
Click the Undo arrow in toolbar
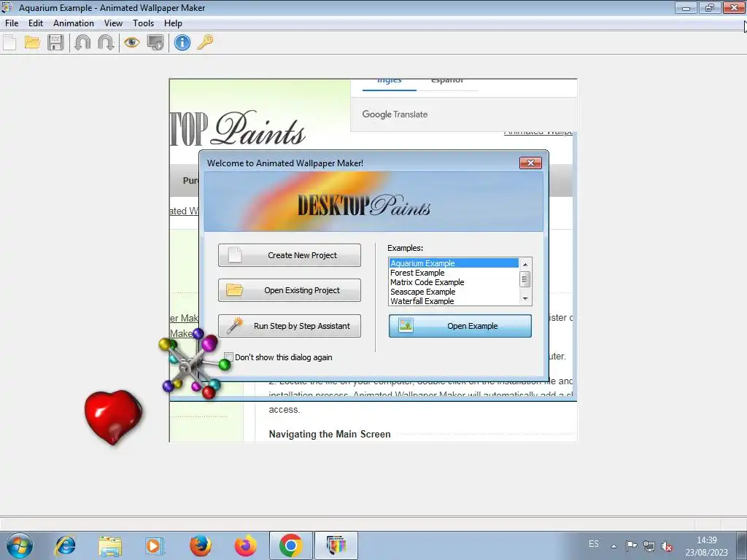(x=83, y=43)
